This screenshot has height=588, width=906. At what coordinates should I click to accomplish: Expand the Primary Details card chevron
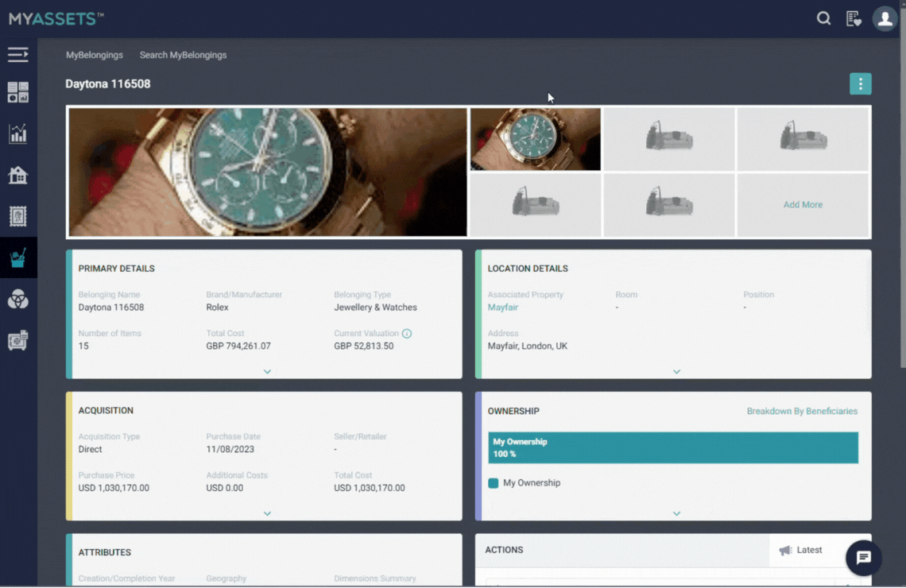[267, 371]
